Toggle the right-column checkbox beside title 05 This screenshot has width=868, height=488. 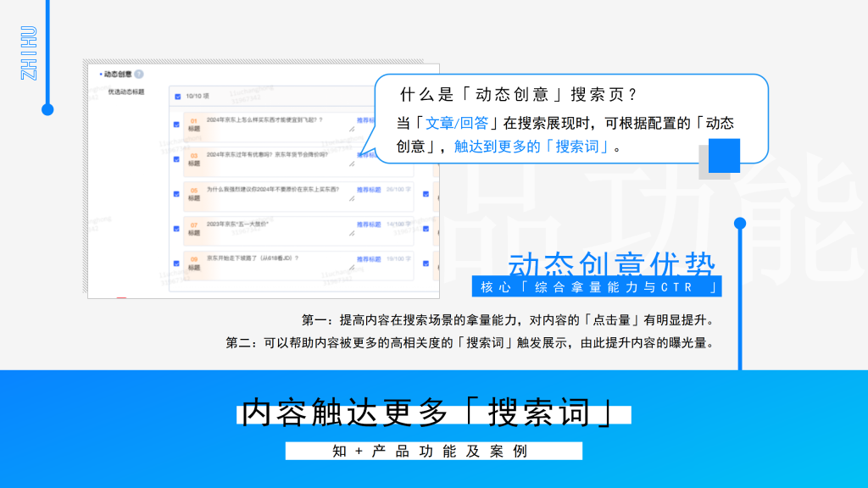426,194
